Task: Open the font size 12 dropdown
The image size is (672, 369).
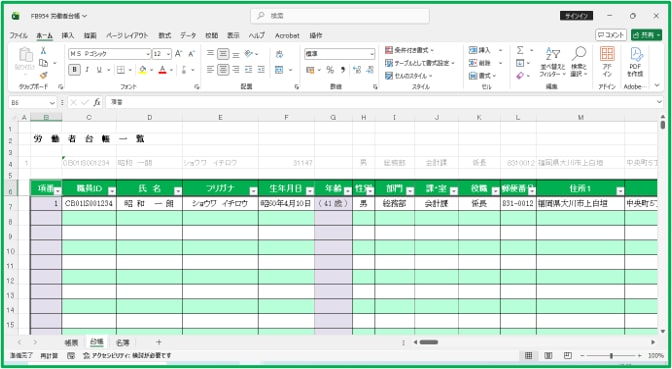Action: coord(168,54)
